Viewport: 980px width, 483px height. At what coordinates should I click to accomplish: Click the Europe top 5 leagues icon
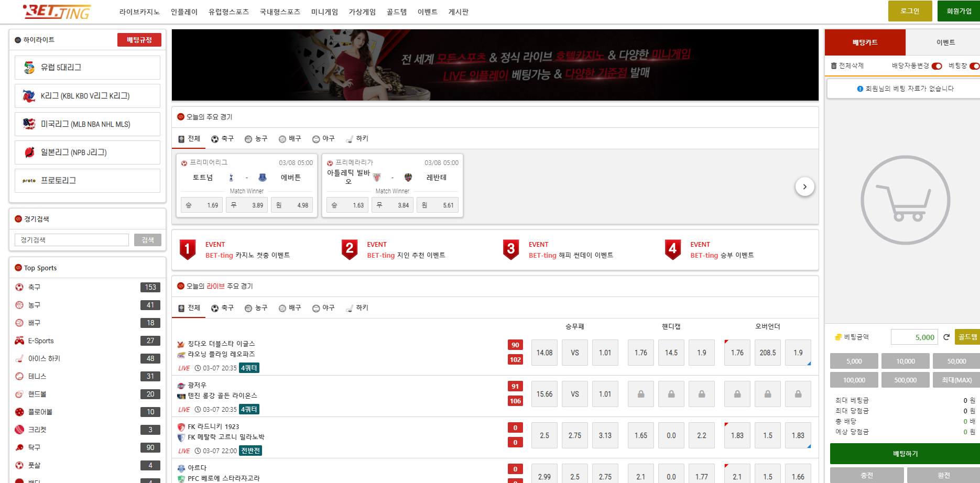(x=29, y=68)
